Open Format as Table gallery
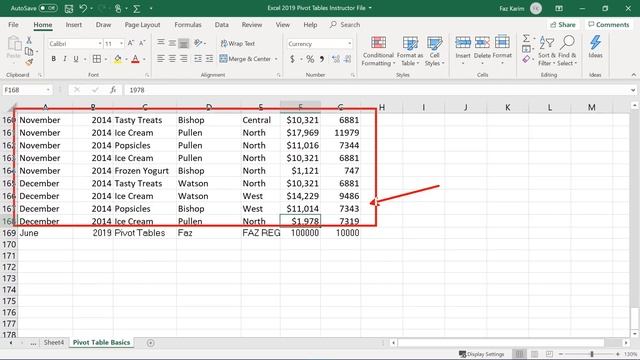The image size is (640, 360). (410, 51)
